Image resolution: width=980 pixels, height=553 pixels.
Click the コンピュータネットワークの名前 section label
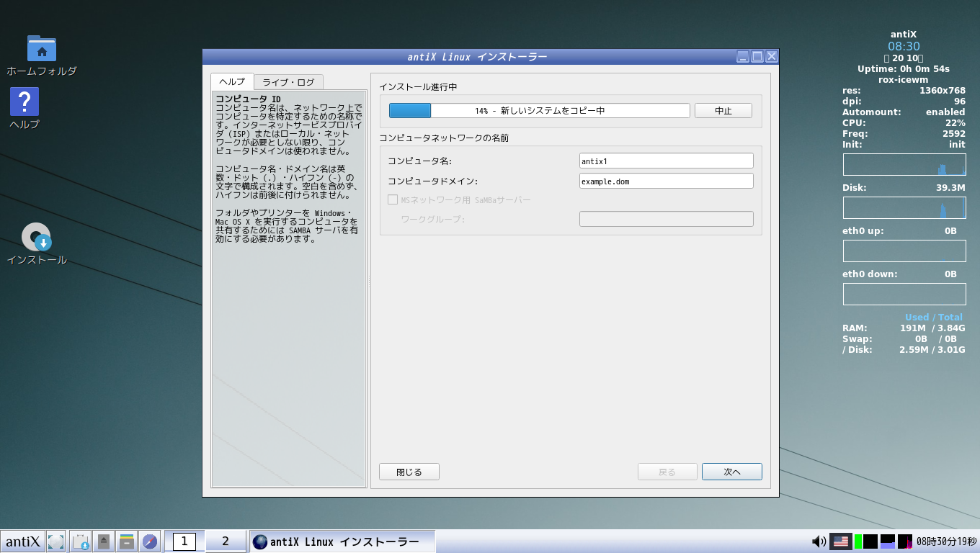point(445,138)
